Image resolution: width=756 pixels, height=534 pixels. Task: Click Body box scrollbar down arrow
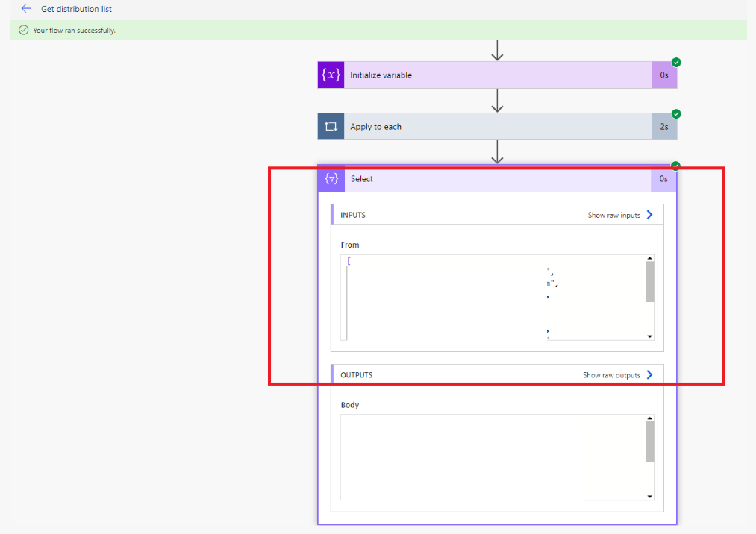coord(649,497)
